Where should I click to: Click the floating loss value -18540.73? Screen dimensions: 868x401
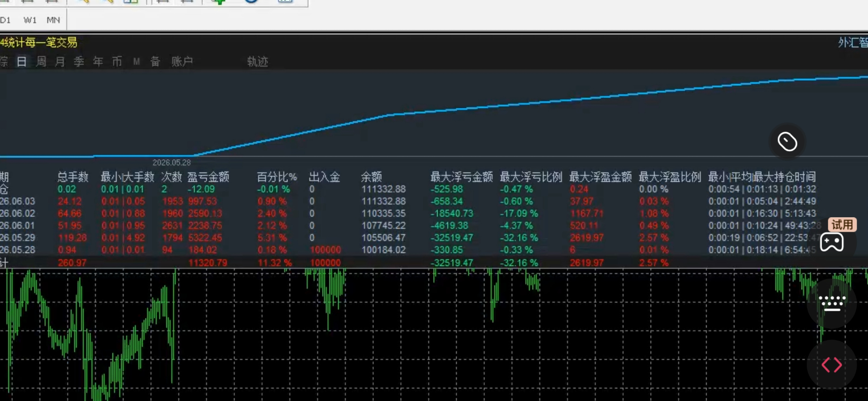(x=452, y=213)
